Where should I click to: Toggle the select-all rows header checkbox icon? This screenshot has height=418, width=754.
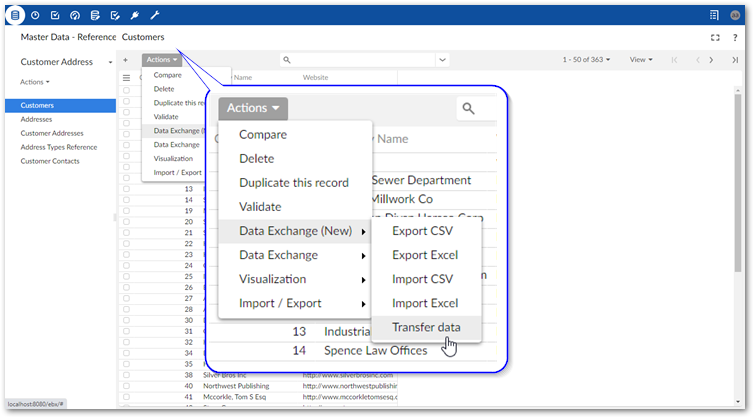pos(126,77)
